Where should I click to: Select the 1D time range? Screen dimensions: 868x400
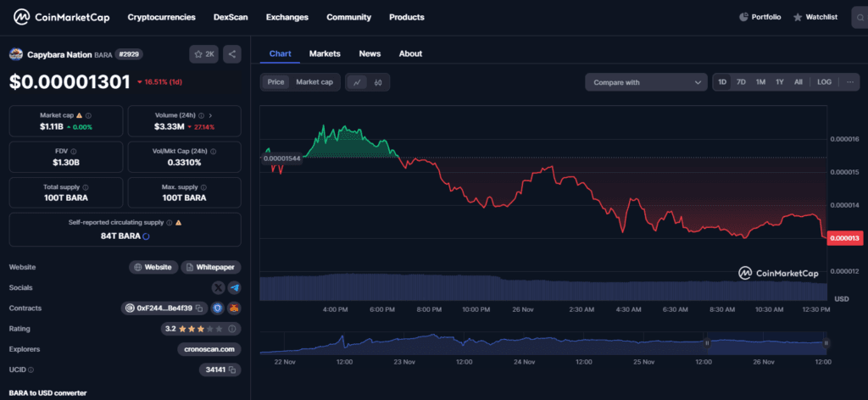point(722,82)
